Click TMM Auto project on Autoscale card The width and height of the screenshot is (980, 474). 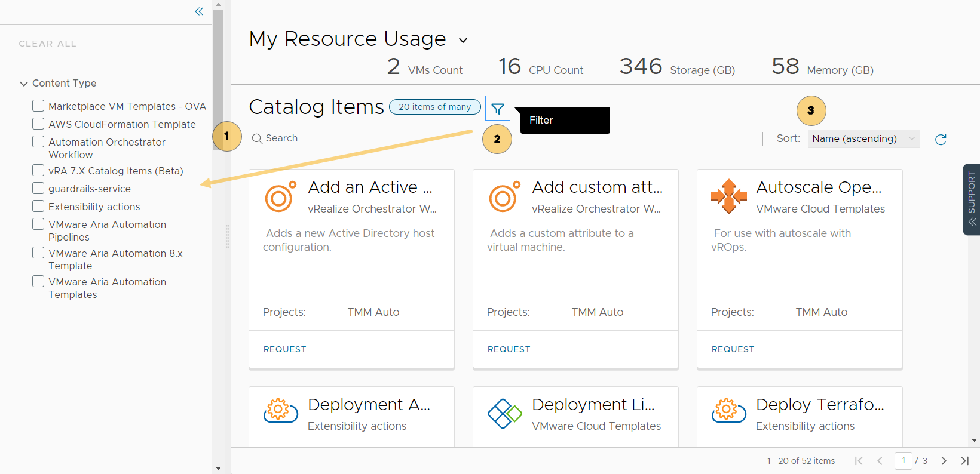point(822,312)
